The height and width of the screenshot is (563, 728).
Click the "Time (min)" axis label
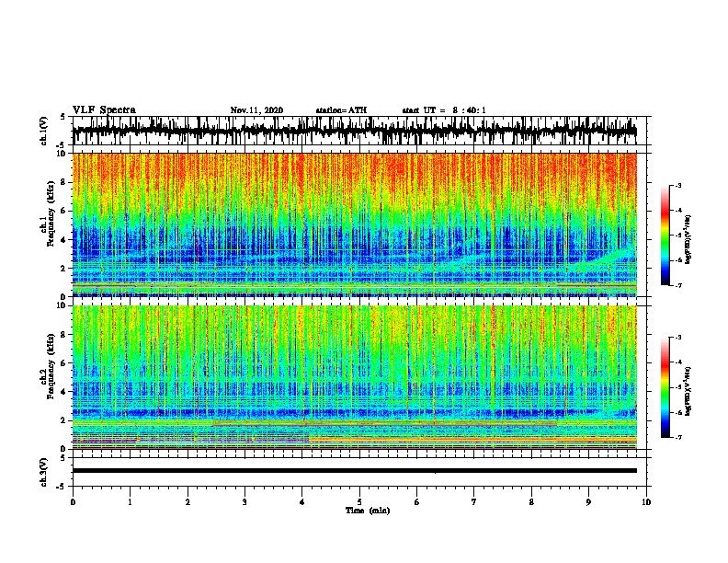368,511
